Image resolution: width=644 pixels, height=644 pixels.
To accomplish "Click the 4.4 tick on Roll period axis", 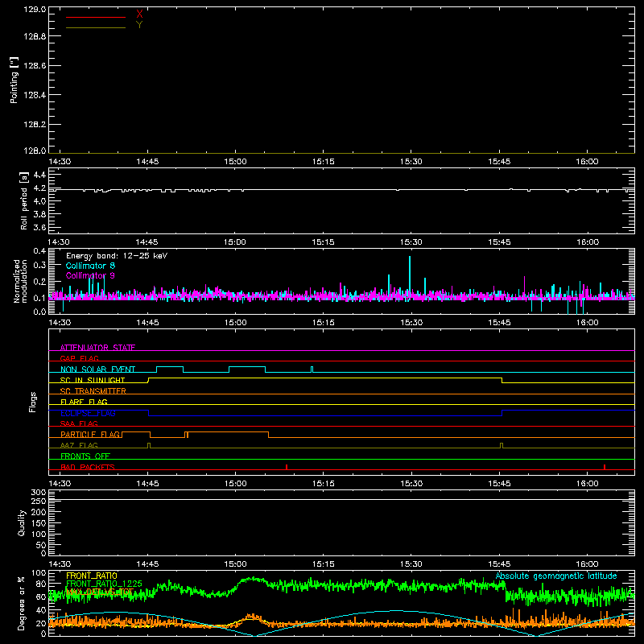I will [x=39, y=175].
